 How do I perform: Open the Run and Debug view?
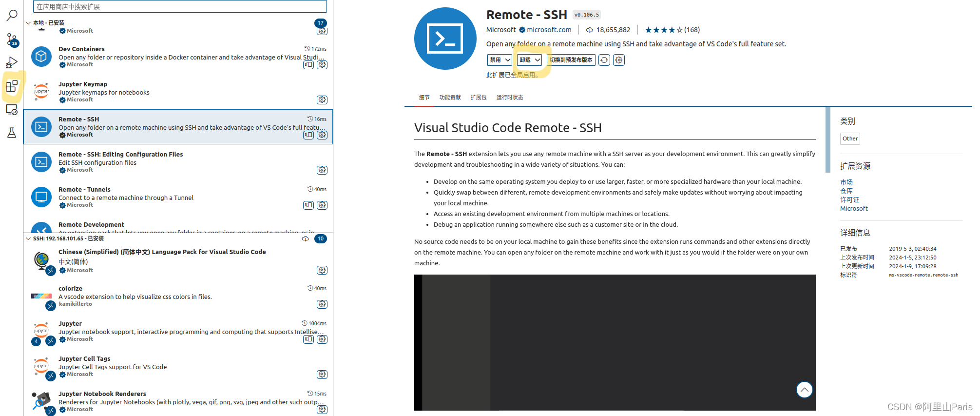pos(12,62)
